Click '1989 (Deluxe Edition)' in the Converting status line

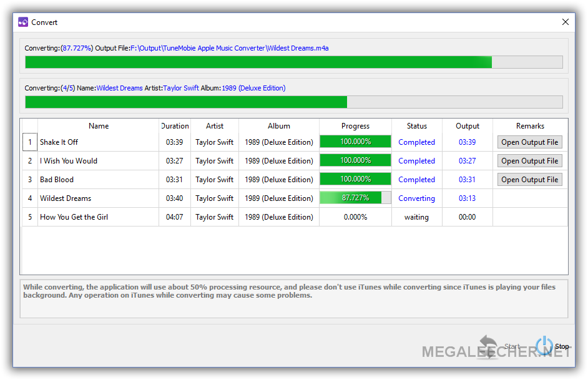coord(253,88)
